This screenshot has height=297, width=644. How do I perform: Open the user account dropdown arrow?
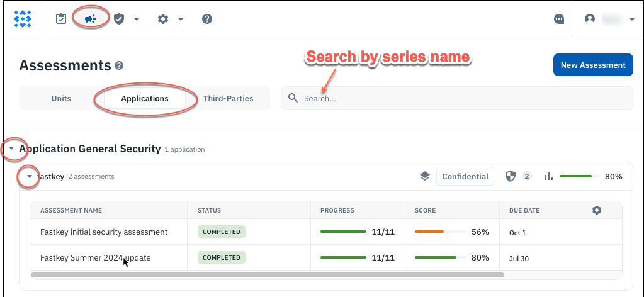coord(632,19)
